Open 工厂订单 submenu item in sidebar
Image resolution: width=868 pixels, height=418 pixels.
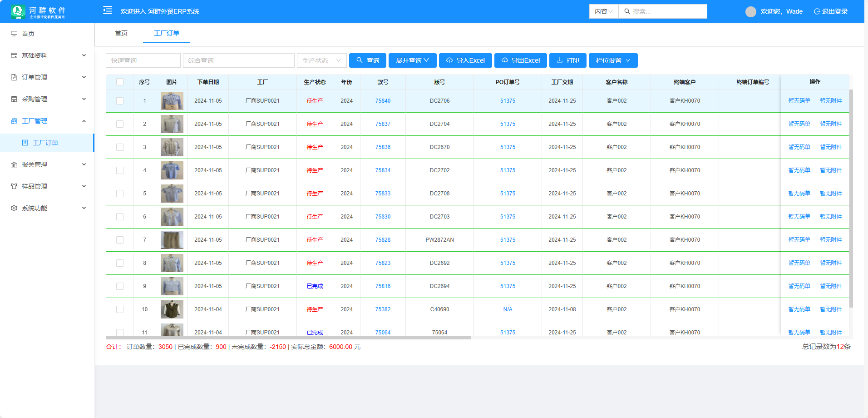click(x=45, y=143)
